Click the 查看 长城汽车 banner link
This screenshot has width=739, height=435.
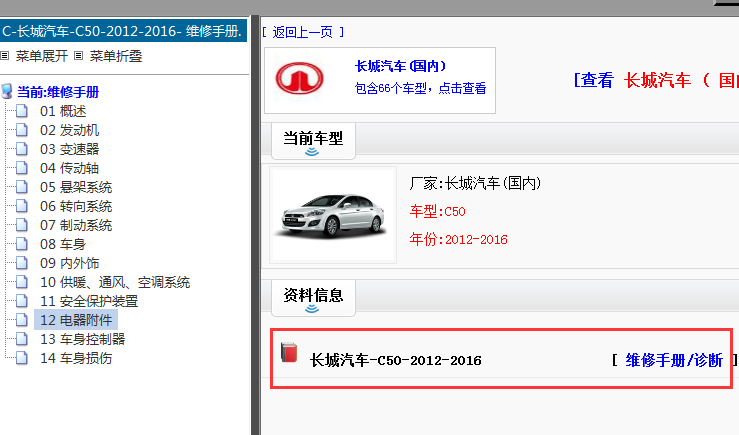[656, 80]
